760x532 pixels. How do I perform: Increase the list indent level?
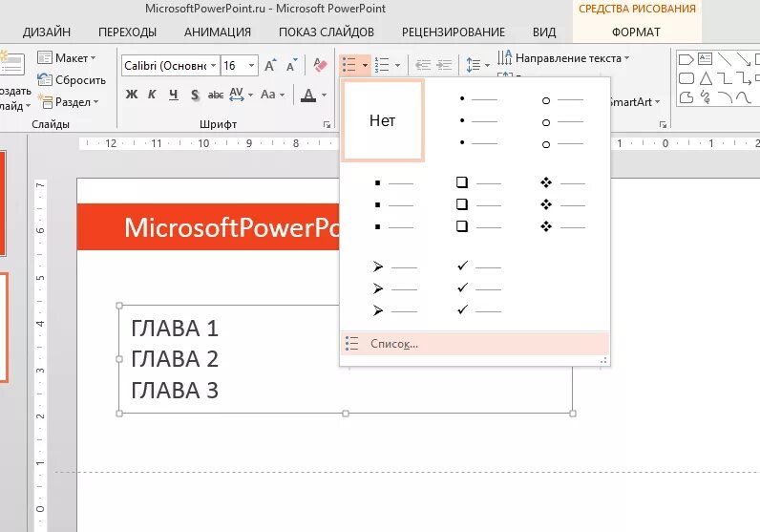444,65
